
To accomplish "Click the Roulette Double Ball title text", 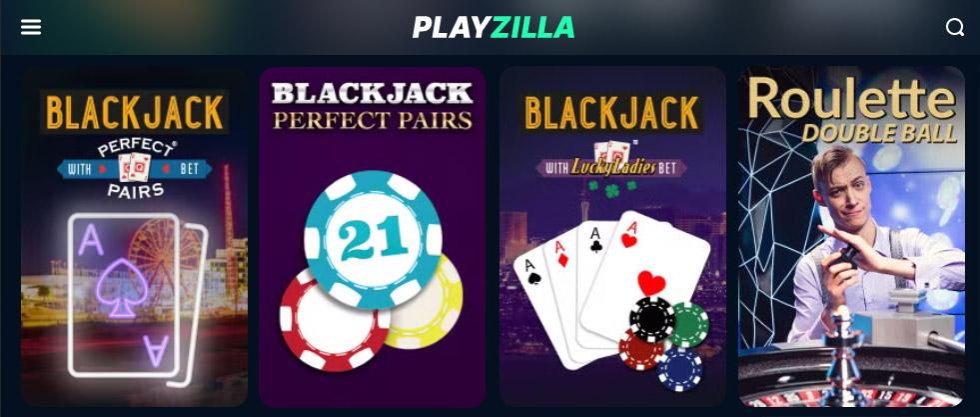I will pos(852,111).
